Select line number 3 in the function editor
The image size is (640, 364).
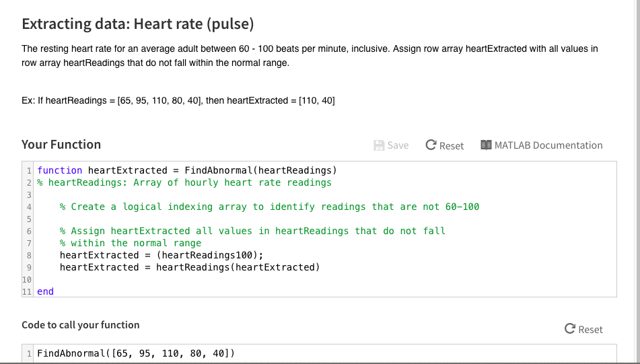coord(29,194)
